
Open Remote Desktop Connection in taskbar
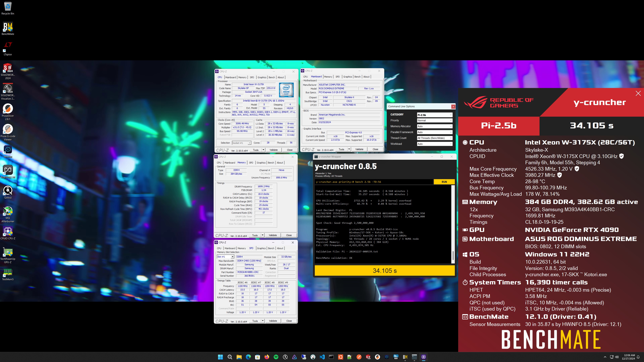(304, 357)
